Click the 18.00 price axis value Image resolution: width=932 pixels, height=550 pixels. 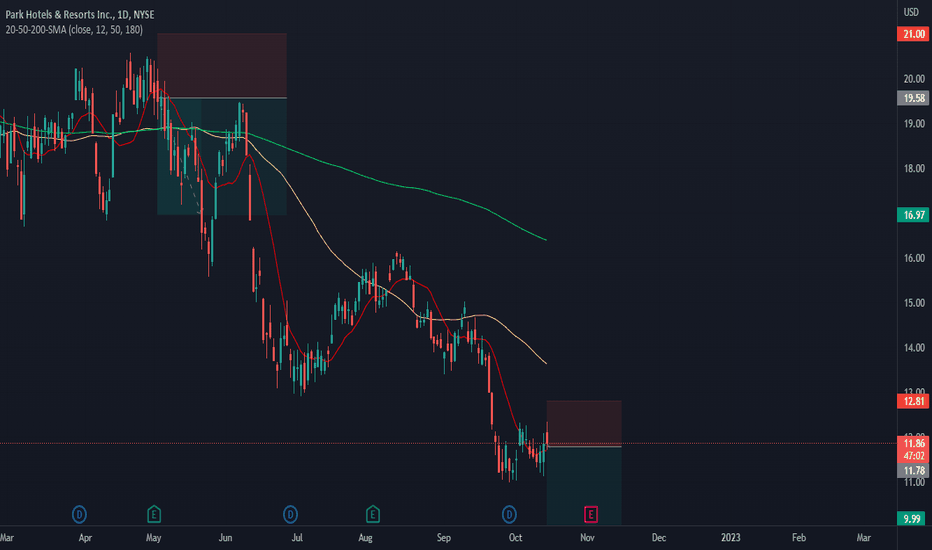(914, 168)
